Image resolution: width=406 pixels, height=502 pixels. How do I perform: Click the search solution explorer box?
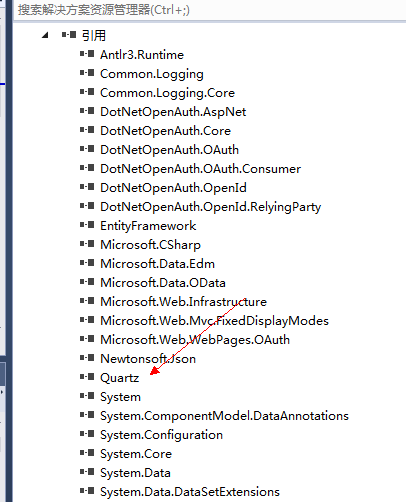(209, 10)
